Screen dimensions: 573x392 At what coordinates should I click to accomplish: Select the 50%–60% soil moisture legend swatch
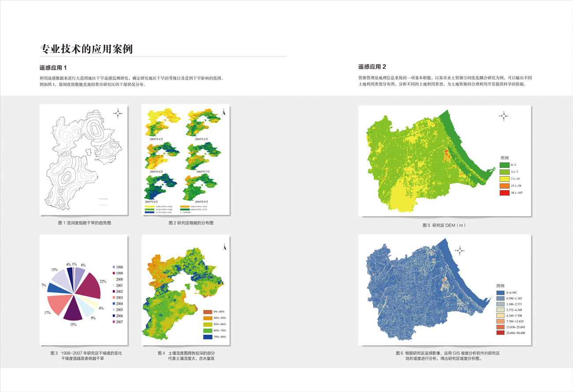coord(208,325)
